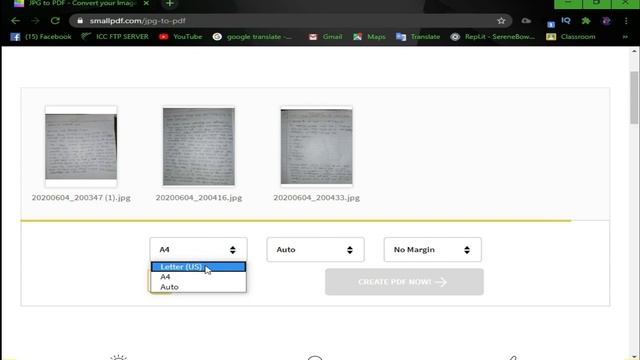This screenshot has width=640, height=360.
Task: Click file name 20200604_200433.jpg
Action: [x=316, y=198]
